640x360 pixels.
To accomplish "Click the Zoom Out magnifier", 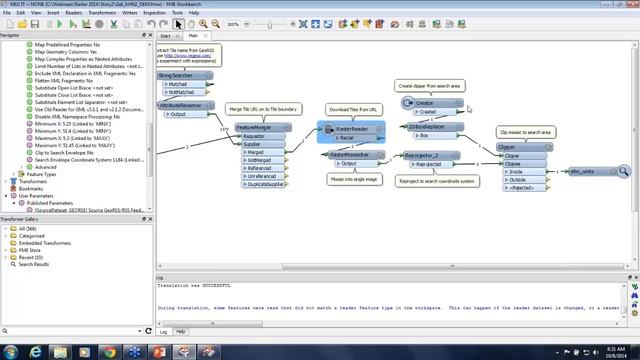I will click(x=215, y=24).
